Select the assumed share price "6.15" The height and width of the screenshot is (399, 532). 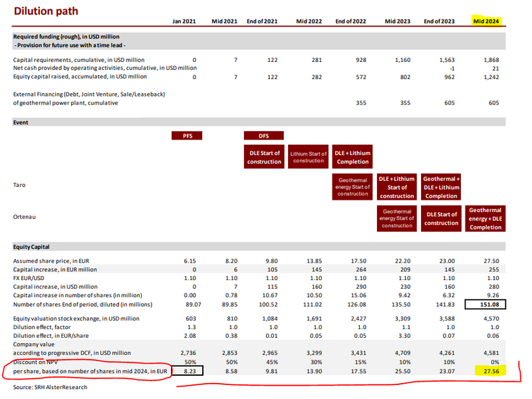[190, 261]
